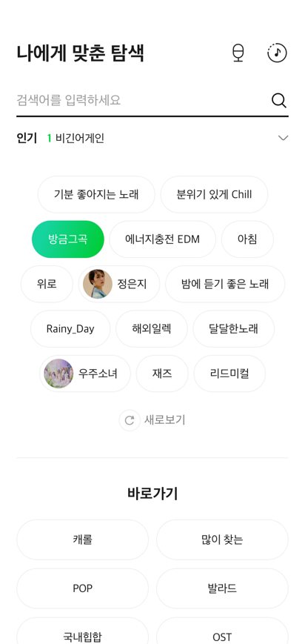Choose 밤에 듣기 좋은 노래 tag
Screen dimensions: 305x644
(x=225, y=284)
